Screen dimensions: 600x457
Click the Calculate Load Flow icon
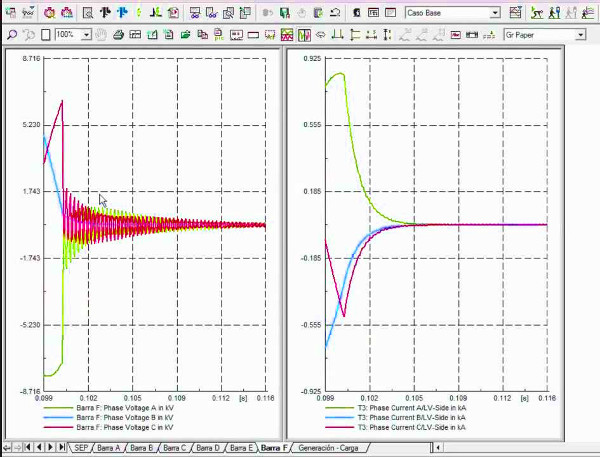click(x=49, y=13)
